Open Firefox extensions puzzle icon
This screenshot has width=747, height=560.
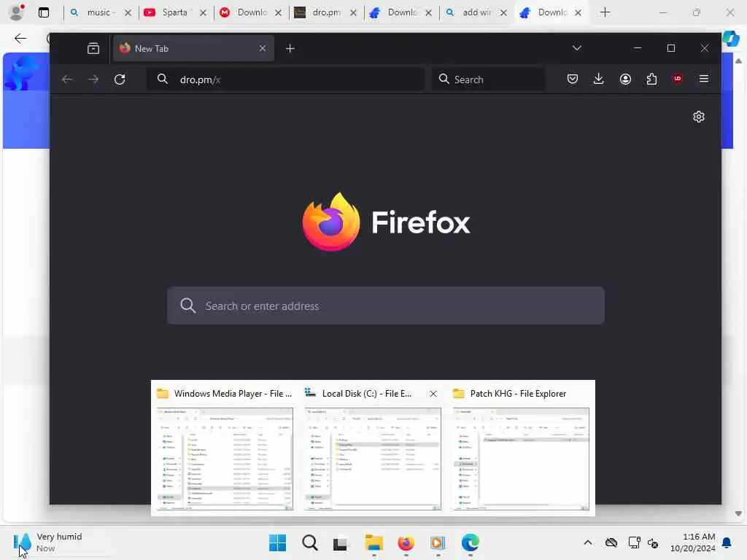click(651, 79)
